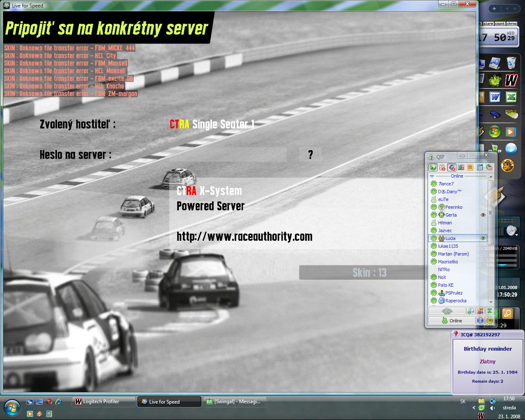
Task: Launch the PSPVC sidebar icon
Action: [511, 114]
